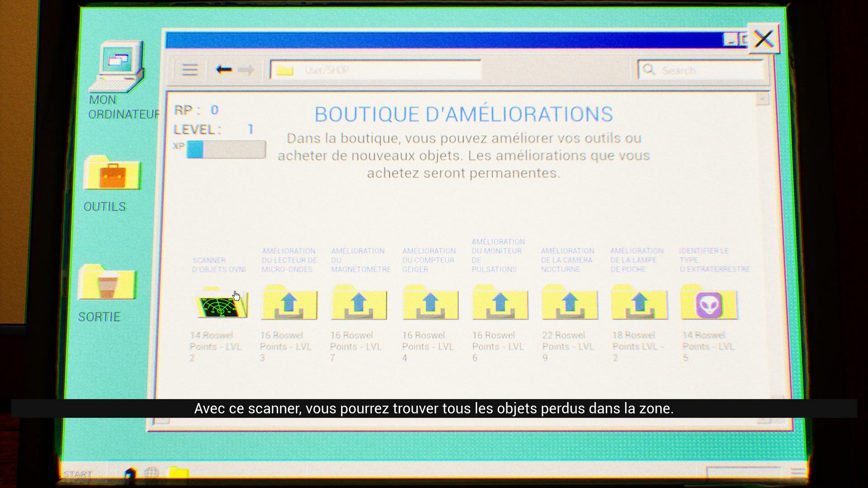Viewport: 868px width, 488px height.
Task: Open the Scanner d'objets OVNI folder
Action: 221,304
